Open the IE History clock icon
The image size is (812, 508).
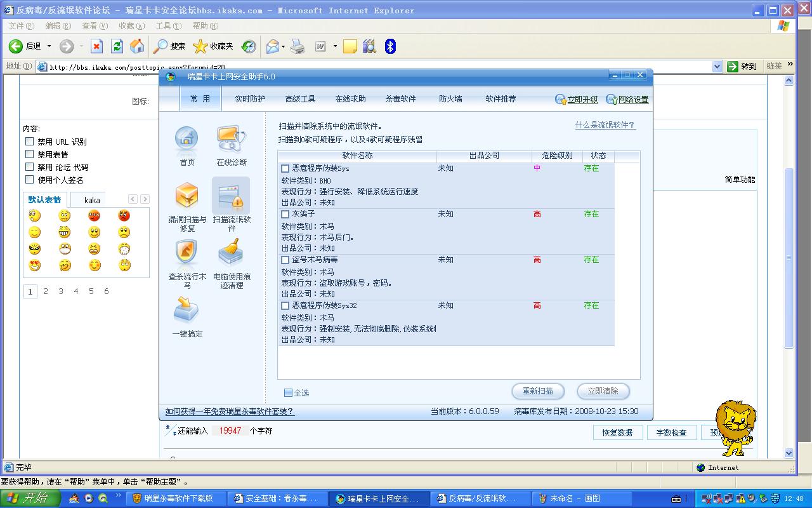249,46
